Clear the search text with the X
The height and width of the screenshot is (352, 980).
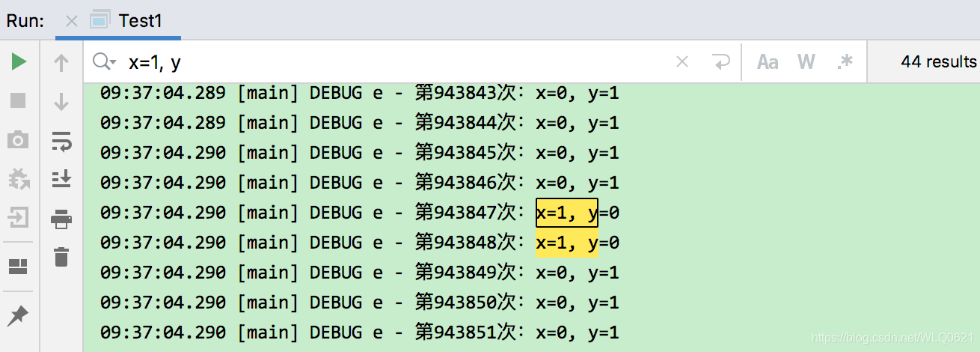pos(682,62)
